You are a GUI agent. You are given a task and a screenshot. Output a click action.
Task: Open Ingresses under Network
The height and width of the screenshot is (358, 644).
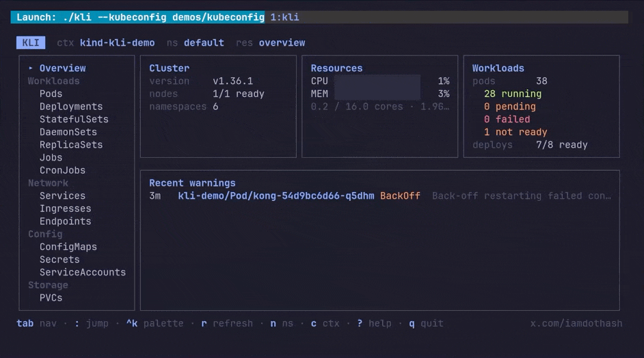click(66, 208)
